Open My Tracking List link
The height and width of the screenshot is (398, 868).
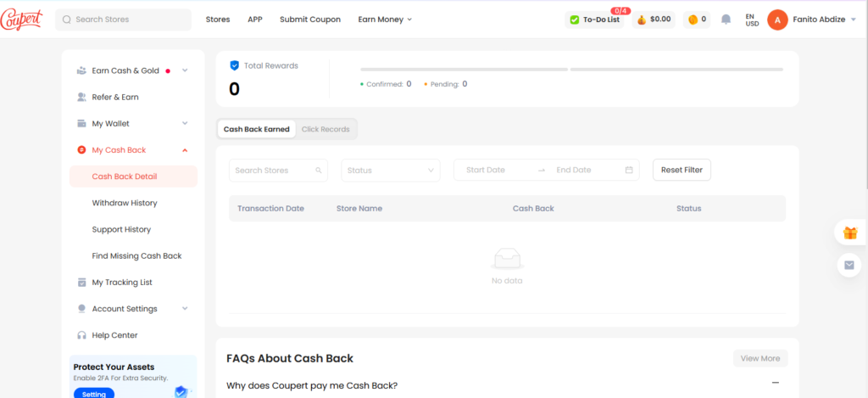pyautogui.click(x=122, y=282)
